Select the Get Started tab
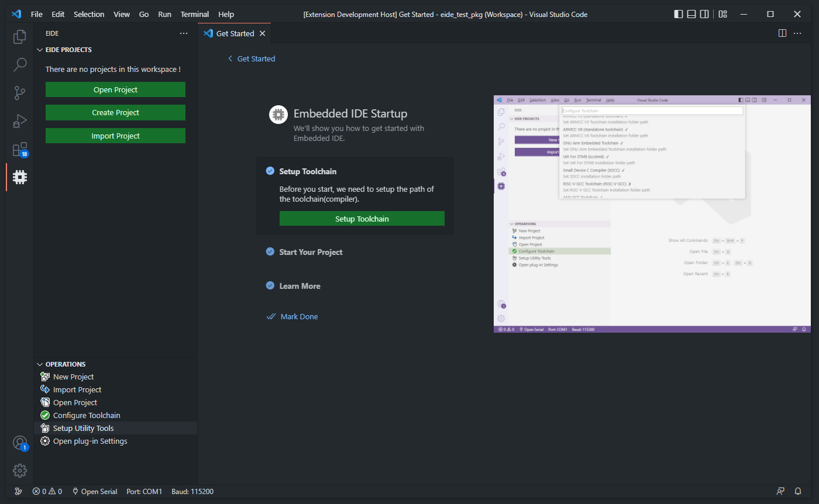819x504 pixels. tap(234, 33)
